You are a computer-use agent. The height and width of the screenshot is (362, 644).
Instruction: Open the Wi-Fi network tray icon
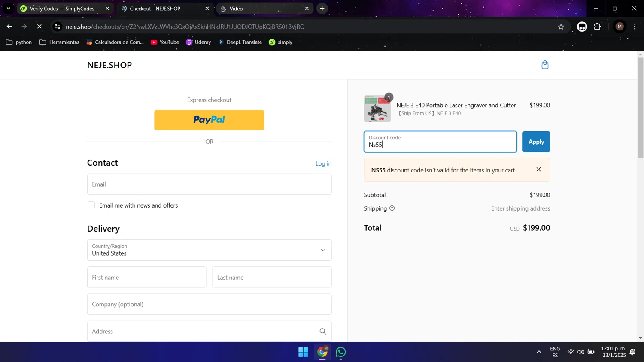pos(571,352)
